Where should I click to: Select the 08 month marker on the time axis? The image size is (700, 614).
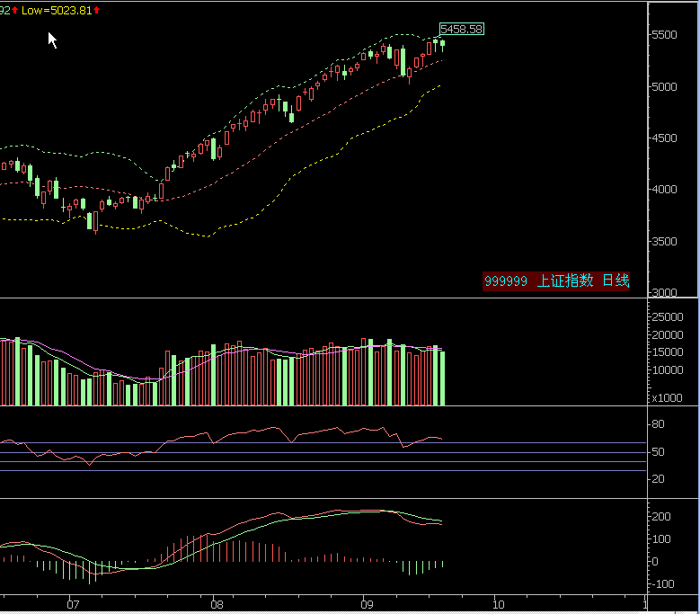point(217,605)
